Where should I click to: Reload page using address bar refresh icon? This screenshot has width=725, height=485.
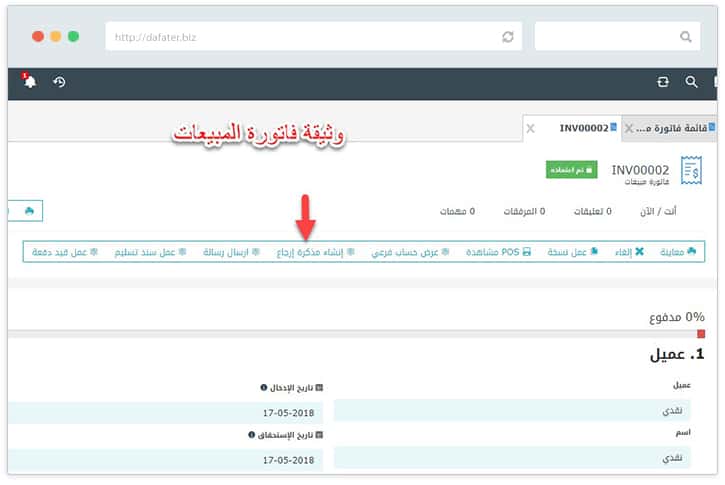tap(508, 37)
